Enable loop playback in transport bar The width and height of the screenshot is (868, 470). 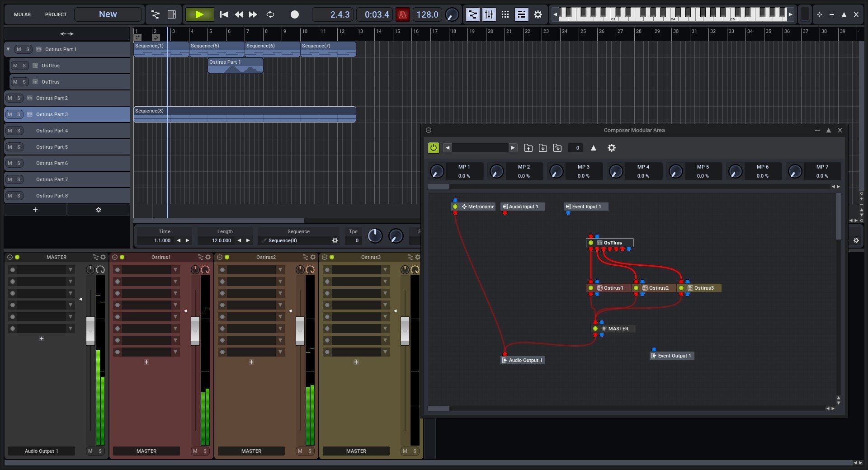tap(270, 14)
